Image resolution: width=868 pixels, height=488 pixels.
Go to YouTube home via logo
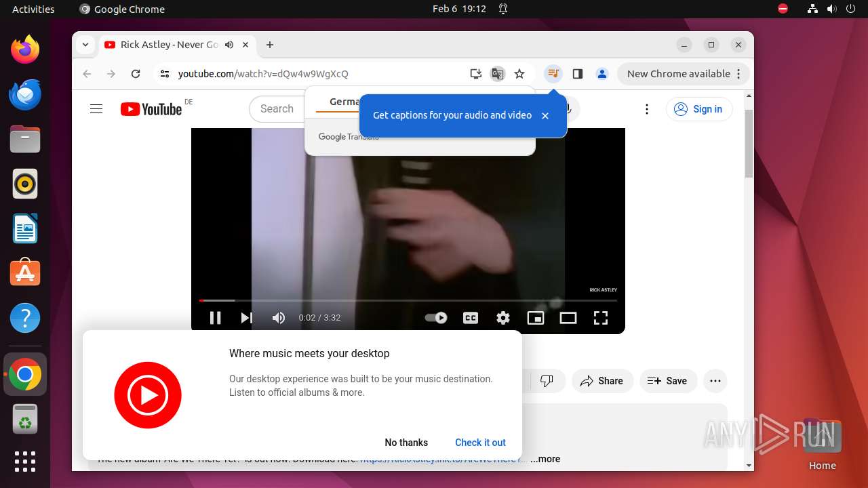coord(151,109)
